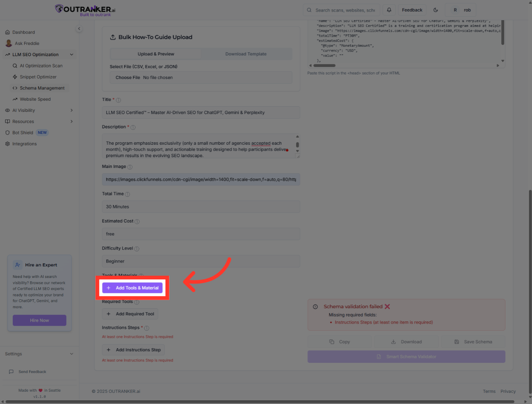Open the Integrations page
Screen dimensions: 532x404
point(24,143)
